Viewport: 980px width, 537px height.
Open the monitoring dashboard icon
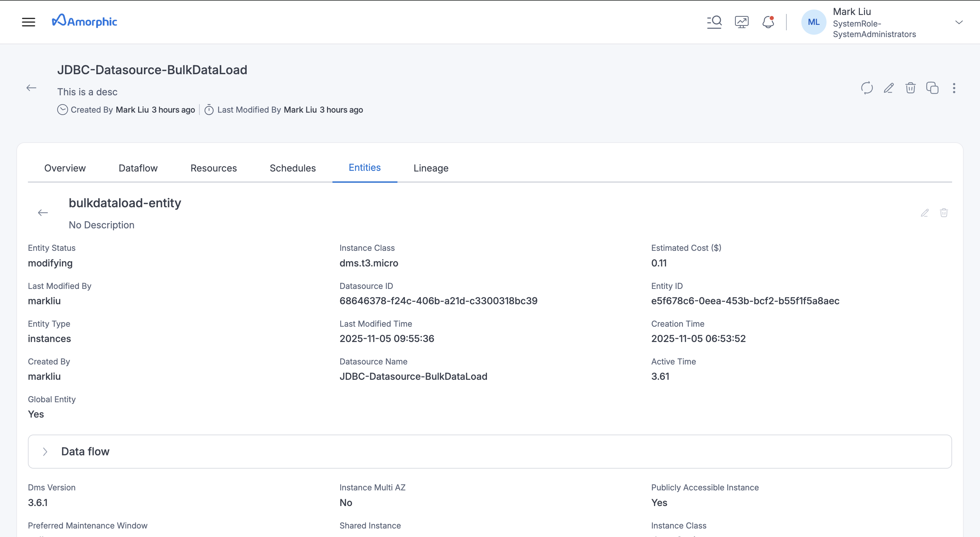coord(741,22)
